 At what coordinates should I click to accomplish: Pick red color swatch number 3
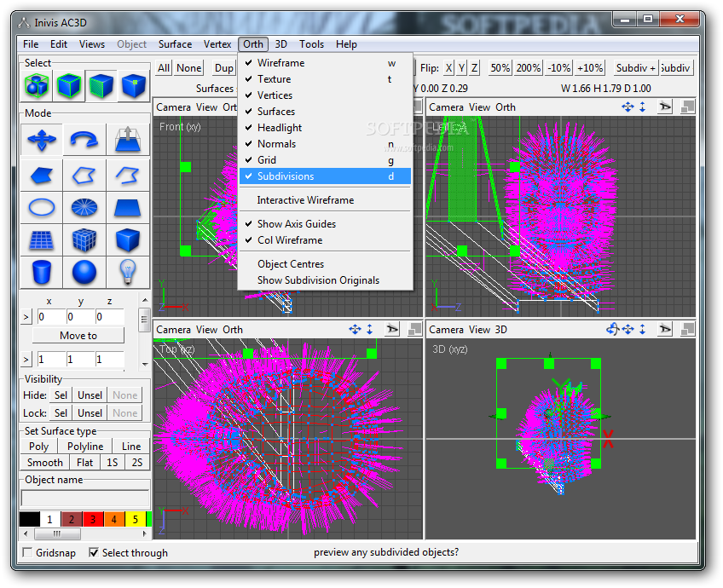[93, 519]
